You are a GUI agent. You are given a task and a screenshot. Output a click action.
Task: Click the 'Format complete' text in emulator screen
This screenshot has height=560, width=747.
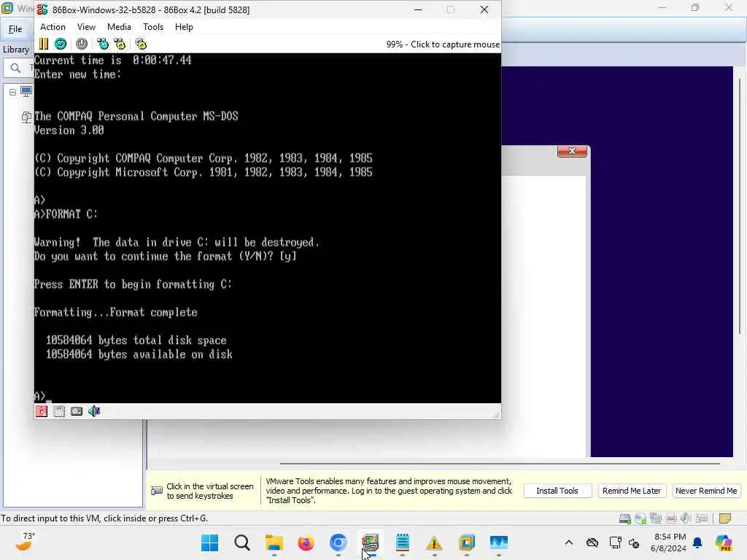click(153, 312)
